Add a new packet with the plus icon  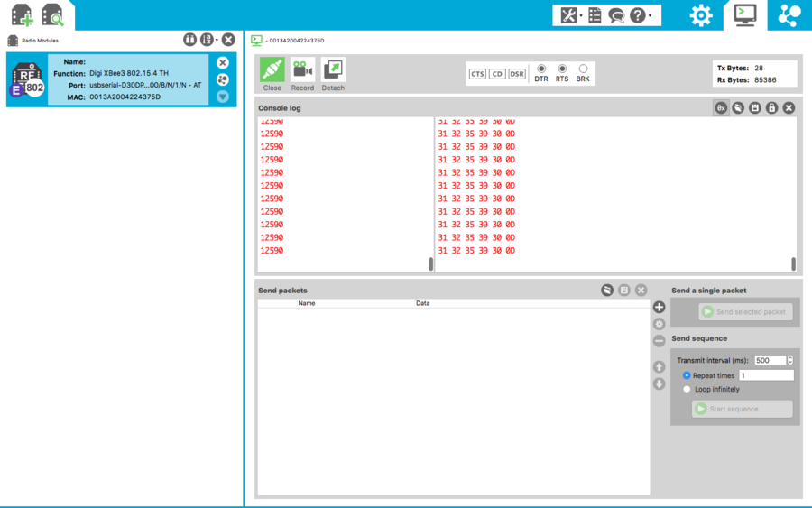pyautogui.click(x=659, y=308)
